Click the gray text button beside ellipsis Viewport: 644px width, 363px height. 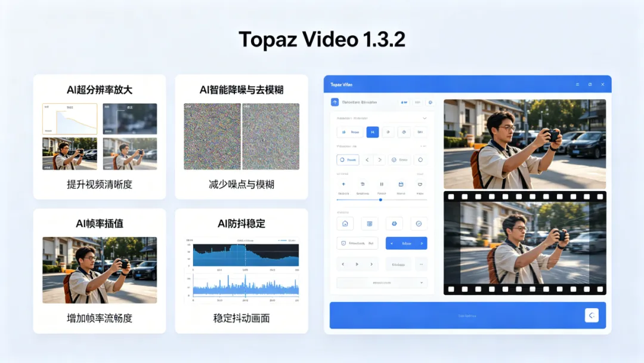pyautogui.click(x=398, y=264)
